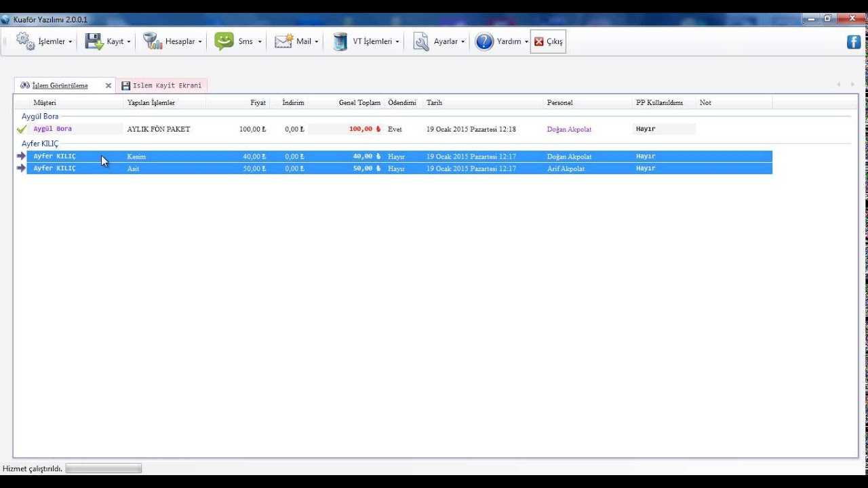This screenshot has width=868, height=488.
Task: Click the 50,00 price in the Asit row
Action: pyautogui.click(x=254, y=168)
